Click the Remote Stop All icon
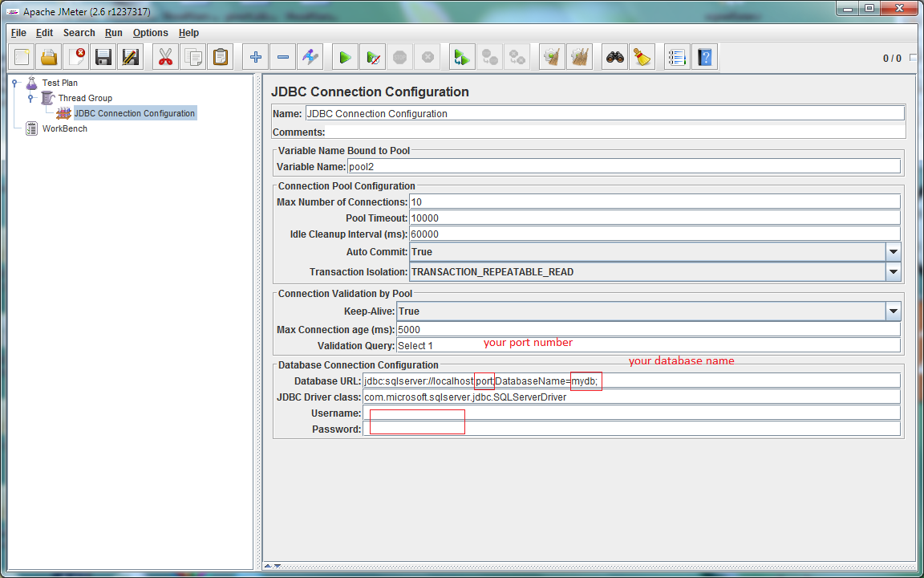Screen dimensions: 924x578 coord(490,57)
